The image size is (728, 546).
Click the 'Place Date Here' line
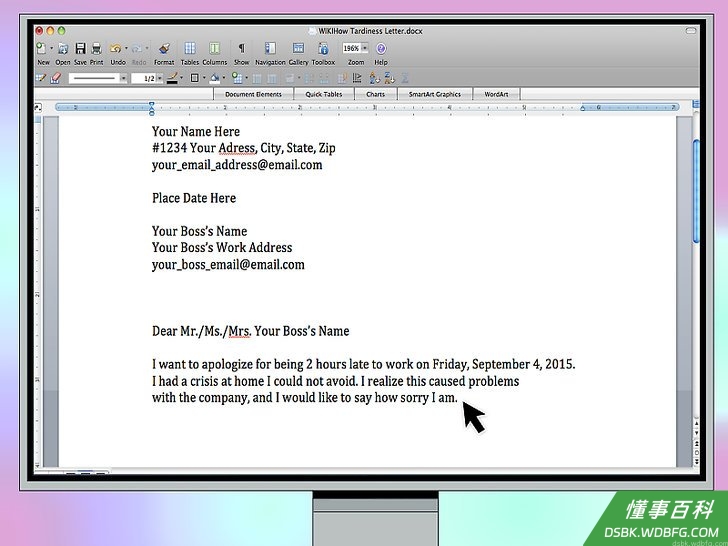tap(194, 198)
